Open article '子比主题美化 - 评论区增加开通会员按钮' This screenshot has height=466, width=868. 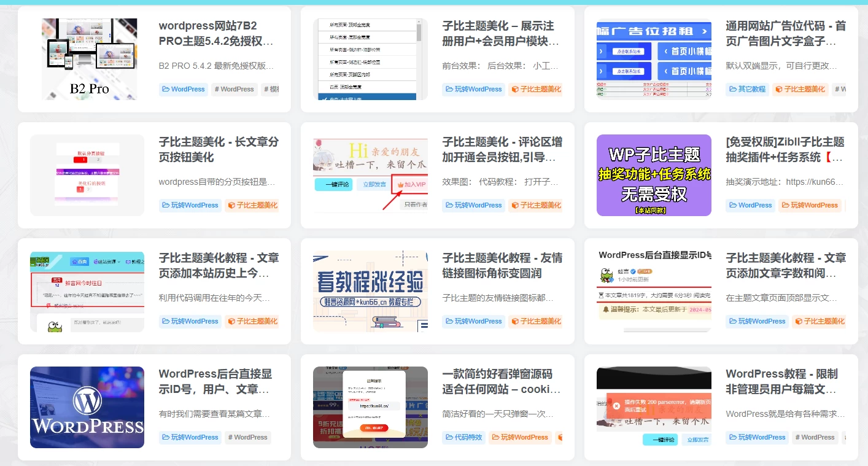click(x=502, y=149)
